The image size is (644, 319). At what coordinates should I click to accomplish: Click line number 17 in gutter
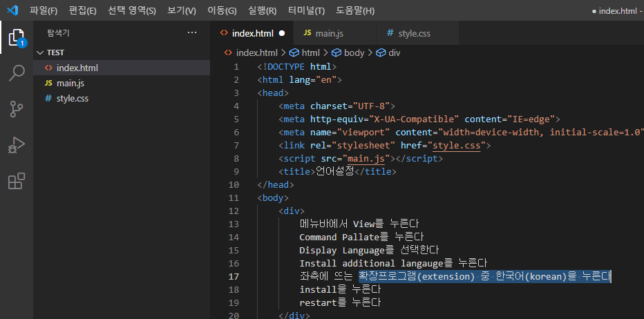pos(234,277)
